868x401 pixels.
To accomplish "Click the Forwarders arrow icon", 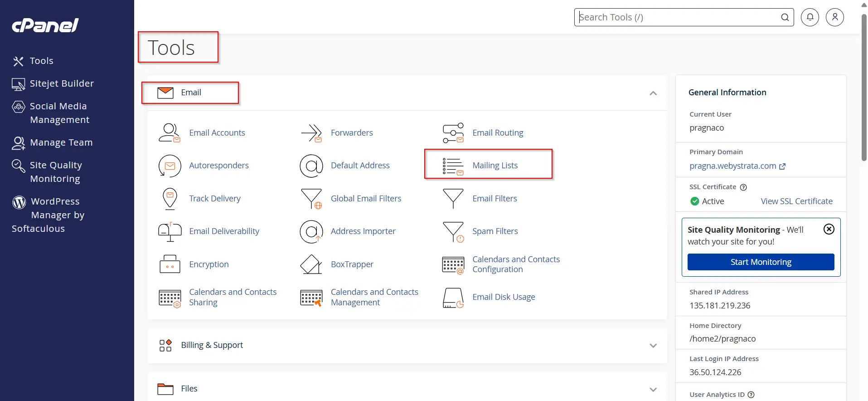I will pos(311,133).
